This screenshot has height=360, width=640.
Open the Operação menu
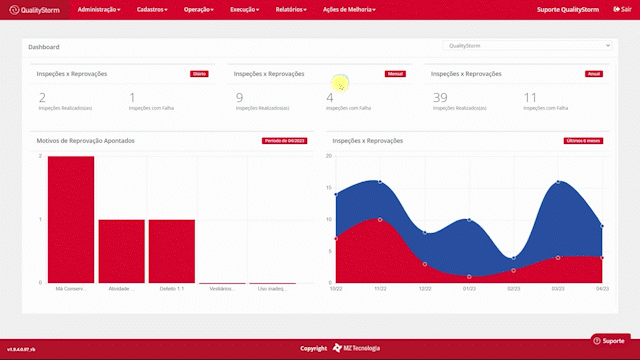pyautogui.click(x=198, y=9)
